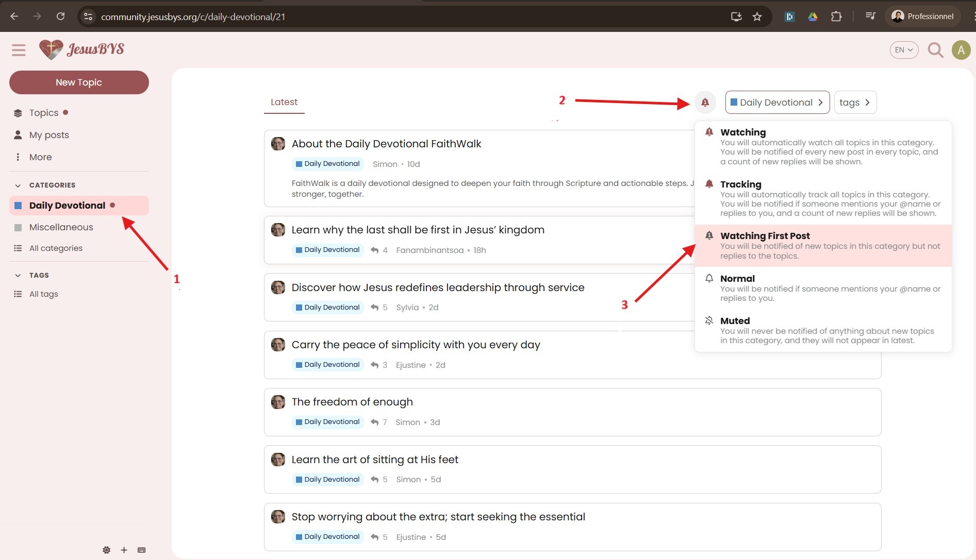Open the tags filter dropdown
The height and width of the screenshot is (560, 976).
pos(855,103)
